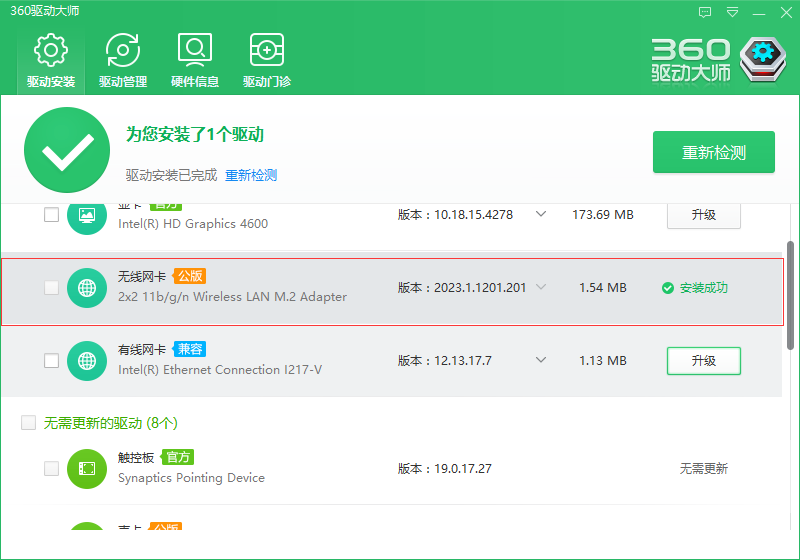
Task: Click the 1.54 MB size value
Action: (603, 288)
